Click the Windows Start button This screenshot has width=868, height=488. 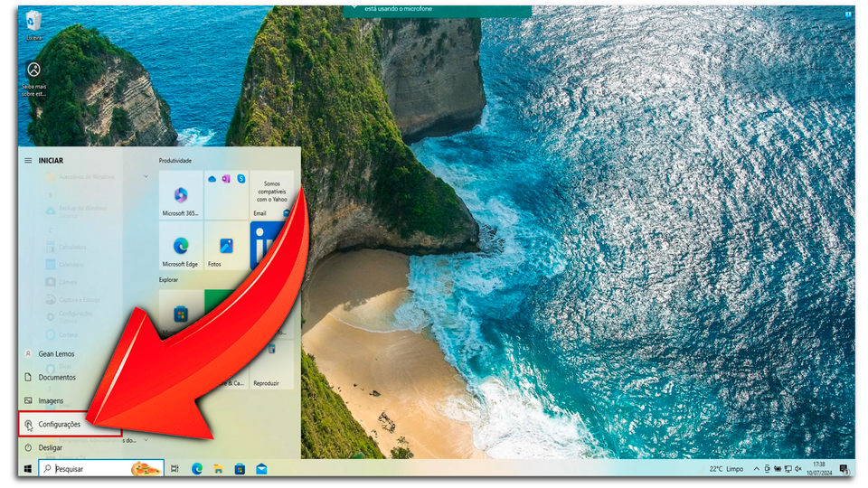pos(28,469)
